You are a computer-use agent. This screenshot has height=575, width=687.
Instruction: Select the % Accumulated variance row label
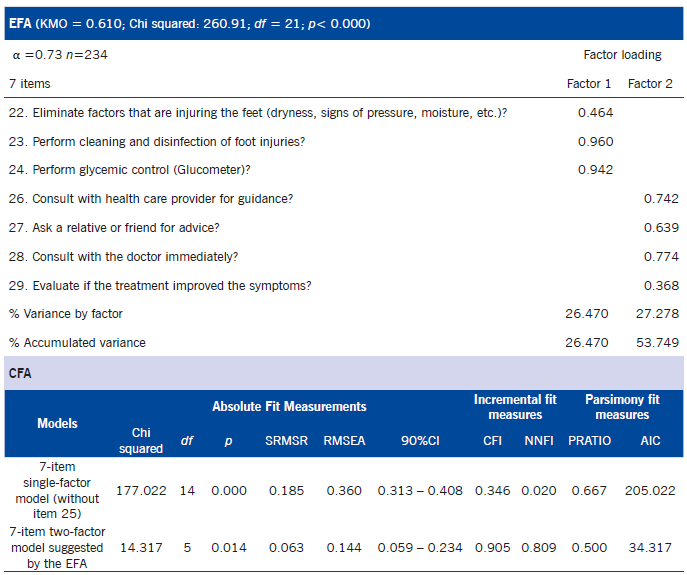77,343
